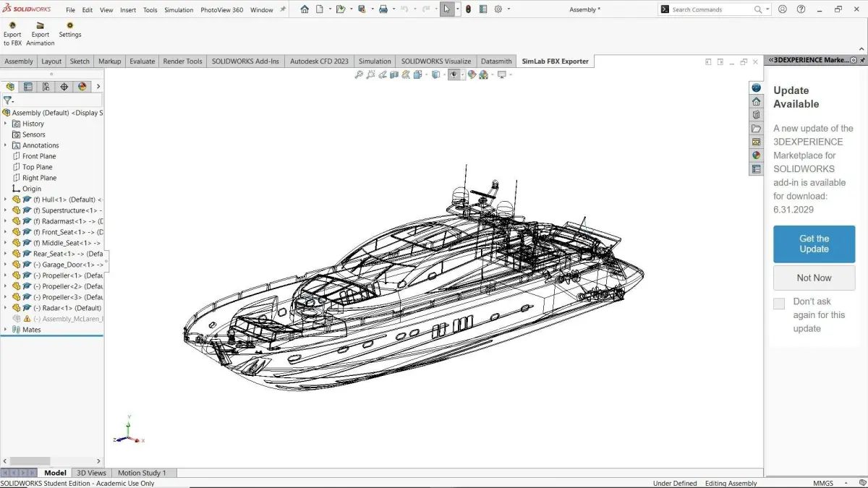Expand the Radarmast<1> component
868x488 pixels.
point(5,221)
